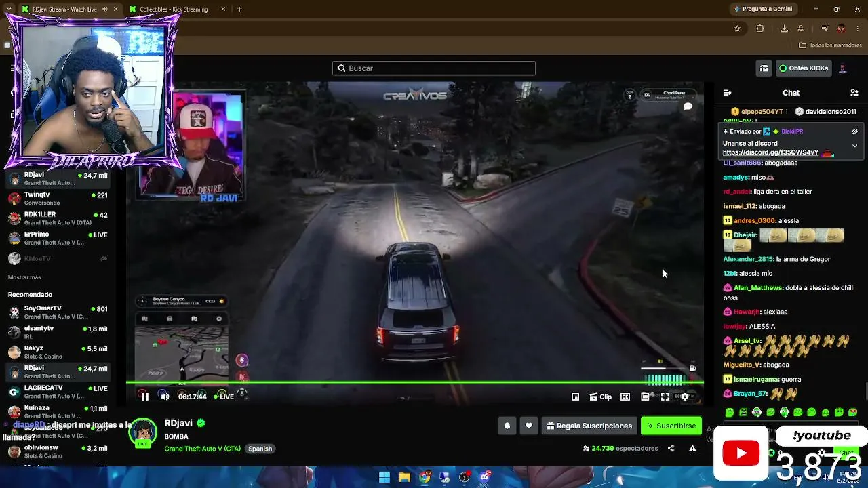Screen dimensions: 868x488
Task: Open Rakyz recommended channel
Action: coord(58,352)
